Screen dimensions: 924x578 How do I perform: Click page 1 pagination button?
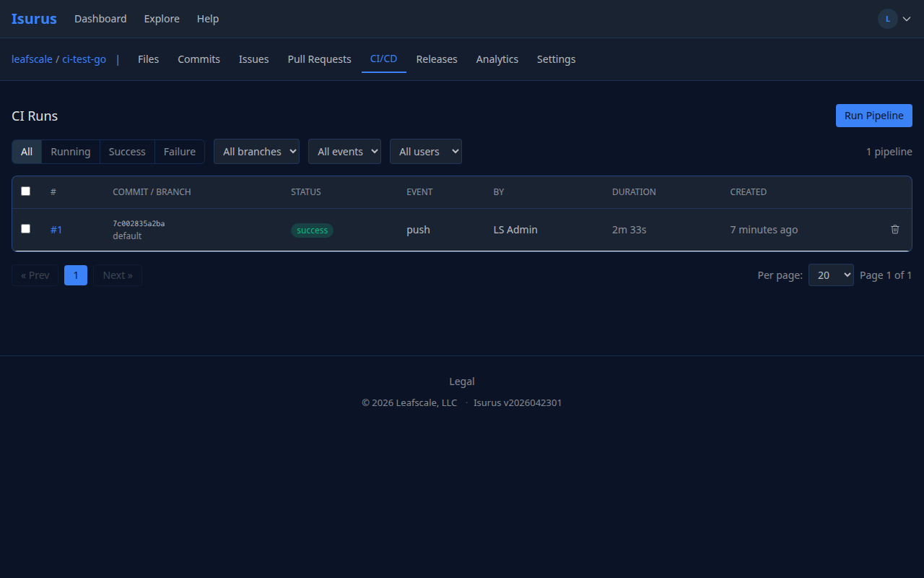pos(76,275)
